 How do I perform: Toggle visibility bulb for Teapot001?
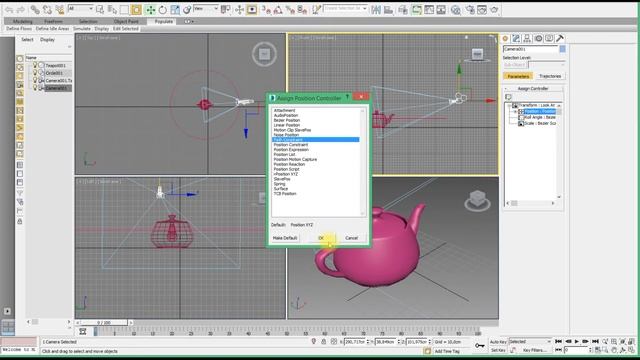point(35,65)
